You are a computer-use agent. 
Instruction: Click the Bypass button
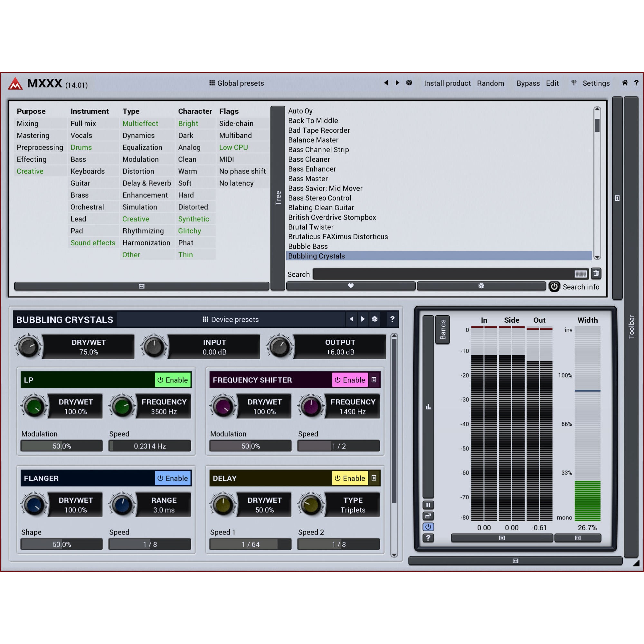click(528, 83)
